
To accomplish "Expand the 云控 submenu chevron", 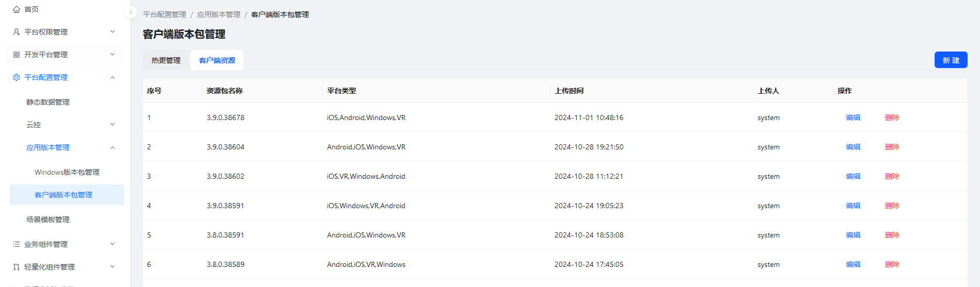I will point(112,125).
